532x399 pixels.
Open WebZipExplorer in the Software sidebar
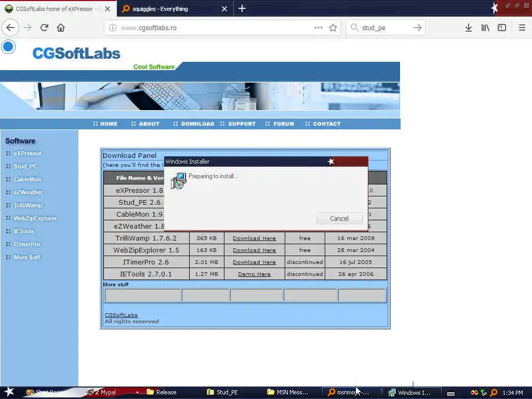click(x=35, y=218)
